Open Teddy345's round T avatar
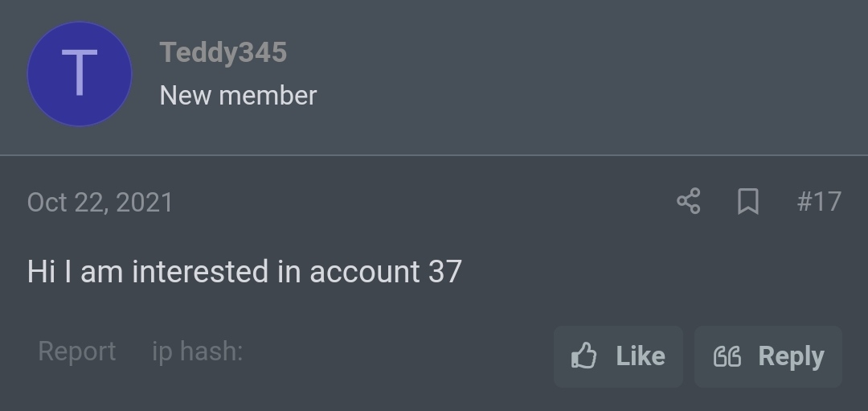Screen dimensions: 868x411 click(x=80, y=74)
